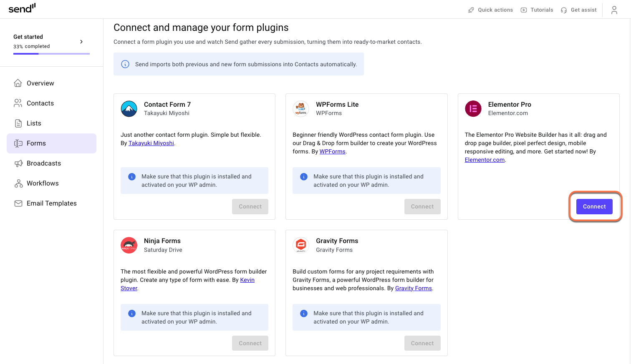Open the Kevin Stover link
This screenshot has width=631, height=364.
pyautogui.click(x=247, y=280)
